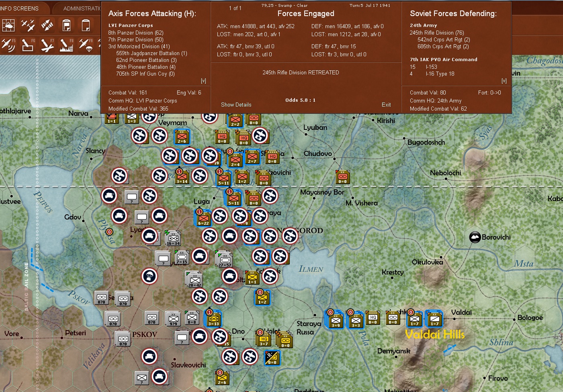
Task: Select the 20=42 unit counter
Action: coord(194,280)
